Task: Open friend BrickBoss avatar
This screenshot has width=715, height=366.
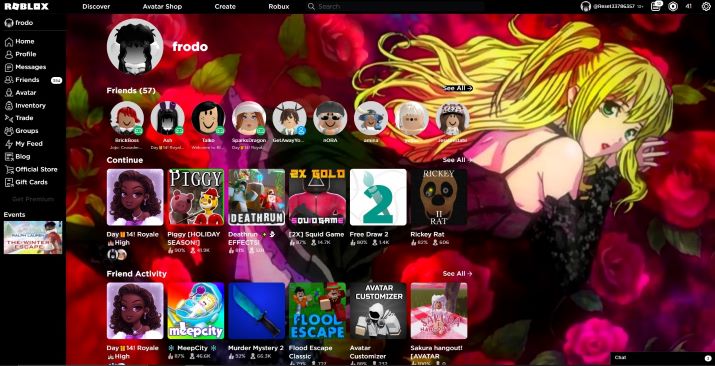Action: pos(127,118)
